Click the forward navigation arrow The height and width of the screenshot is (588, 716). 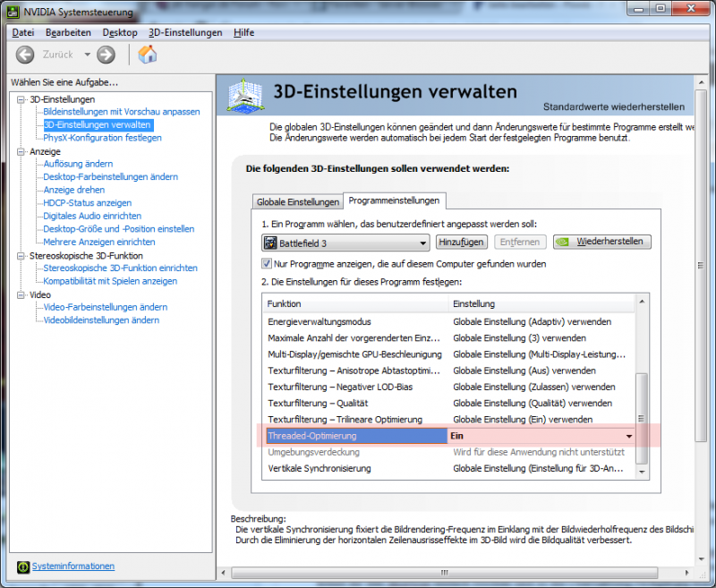(105, 55)
